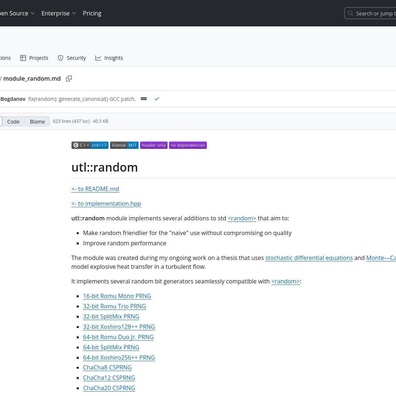The width and height of the screenshot is (396, 396).
Task: Switch to the Code view tab
Action: 13,122
